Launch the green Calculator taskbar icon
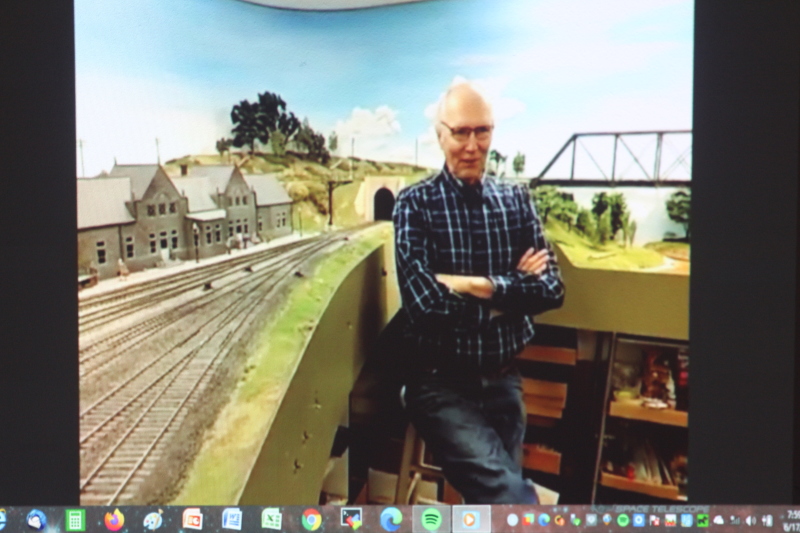 tap(75, 519)
